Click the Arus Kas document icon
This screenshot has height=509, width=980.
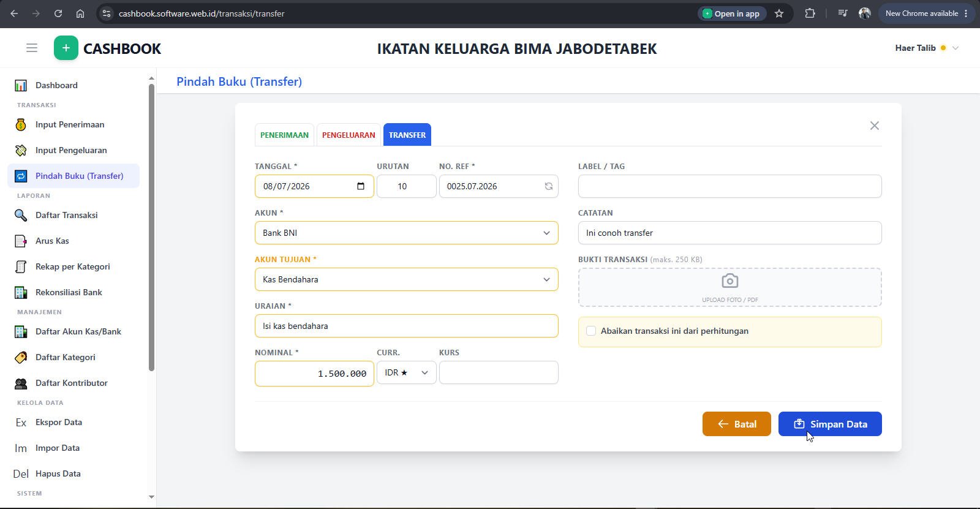point(21,241)
